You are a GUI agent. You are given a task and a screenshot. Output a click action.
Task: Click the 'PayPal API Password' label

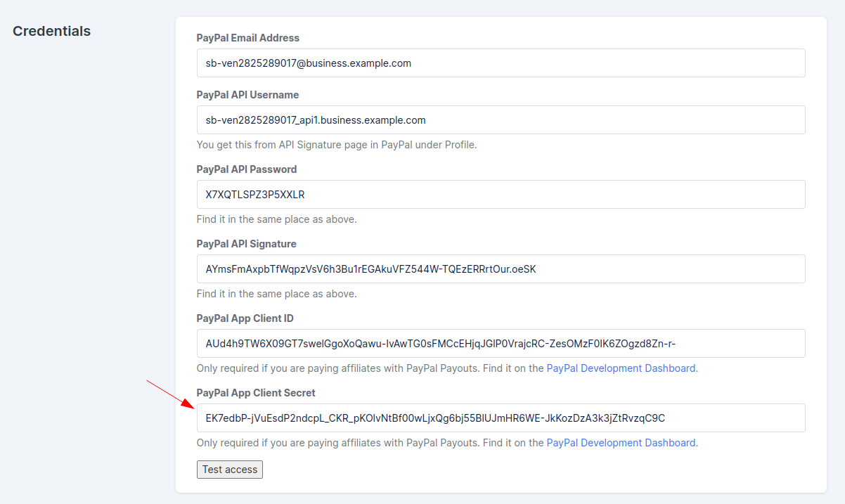[x=247, y=169]
